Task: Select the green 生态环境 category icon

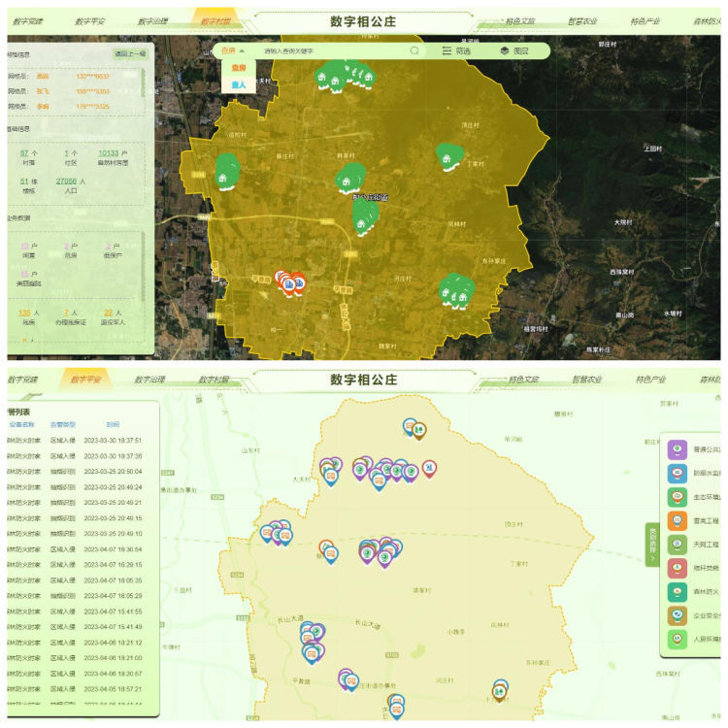Action: coord(677,497)
